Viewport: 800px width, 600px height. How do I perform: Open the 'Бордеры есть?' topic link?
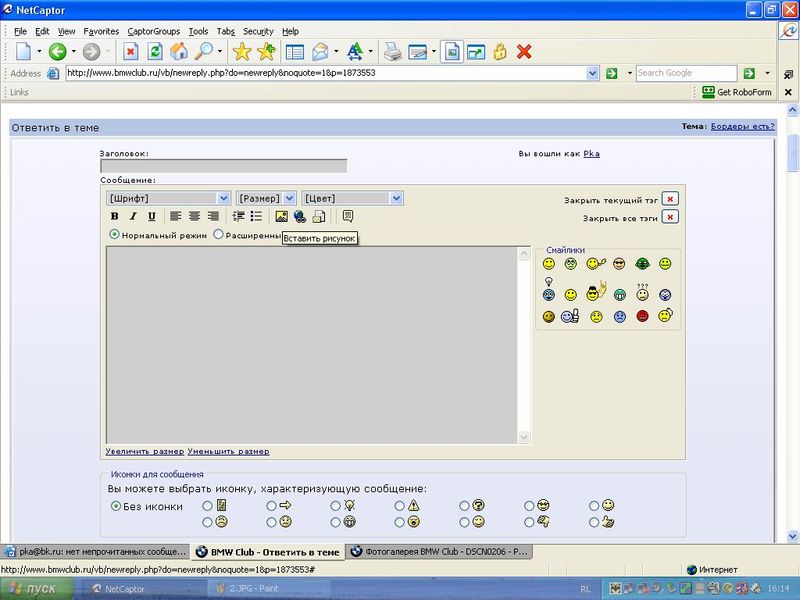[x=742, y=127]
